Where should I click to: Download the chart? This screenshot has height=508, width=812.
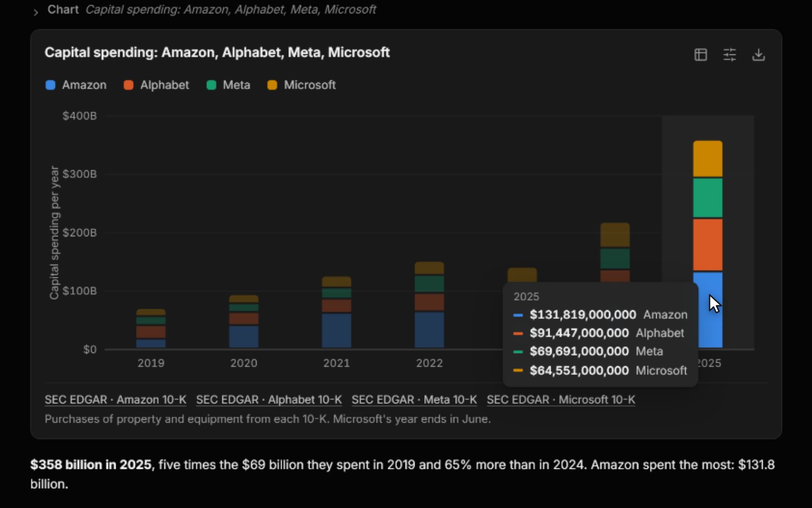click(x=758, y=54)
